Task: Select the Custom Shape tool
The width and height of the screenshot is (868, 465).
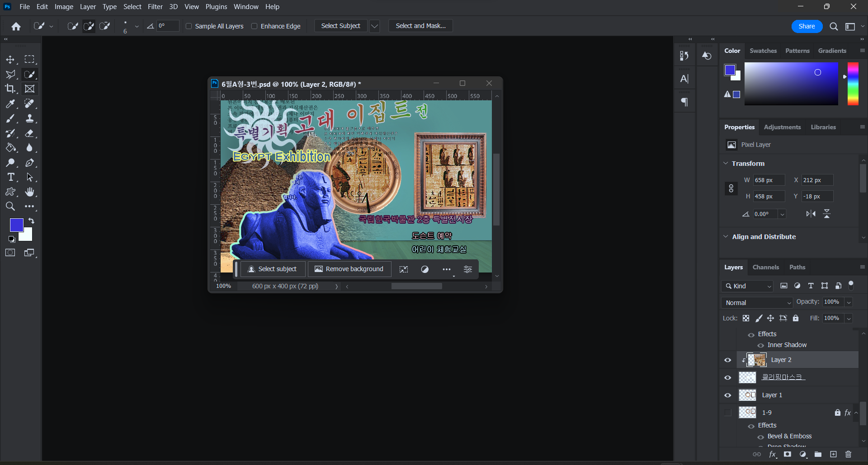Action: (x=10, y=192)
